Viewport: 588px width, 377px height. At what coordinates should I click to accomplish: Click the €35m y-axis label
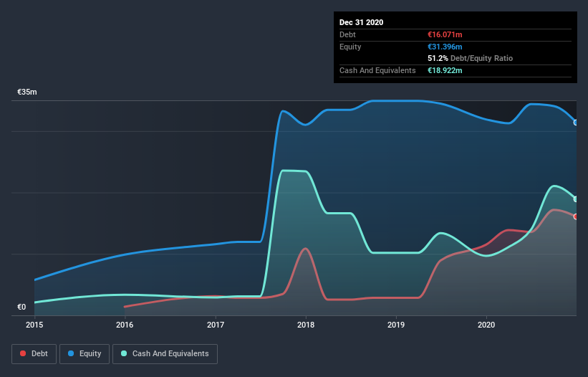(27, 92)
